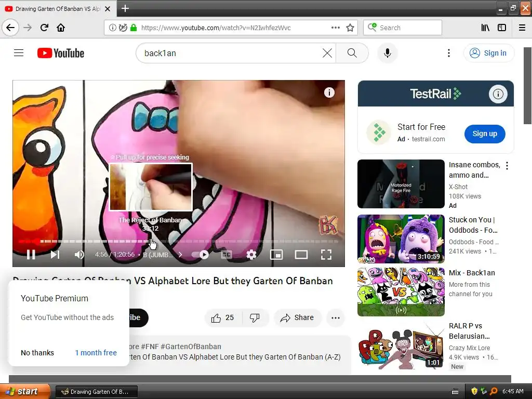
Task: Go to YouTube home via logo
Action: 61,53
